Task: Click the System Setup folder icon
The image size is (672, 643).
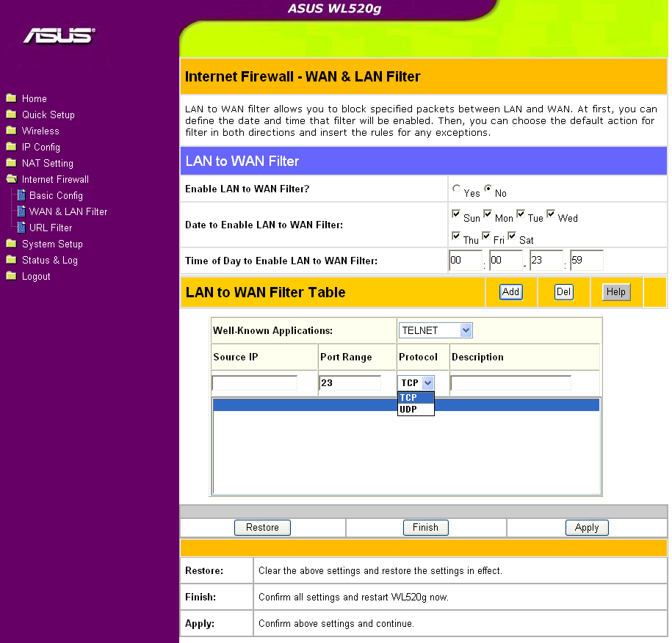Action: point(12,244)
